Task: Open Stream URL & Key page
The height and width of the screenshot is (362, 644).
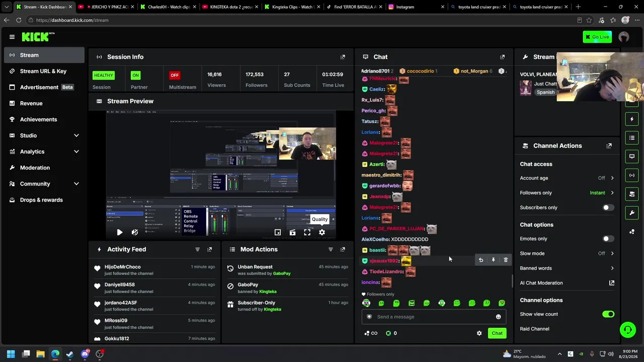Action: [x=44, y=71]
